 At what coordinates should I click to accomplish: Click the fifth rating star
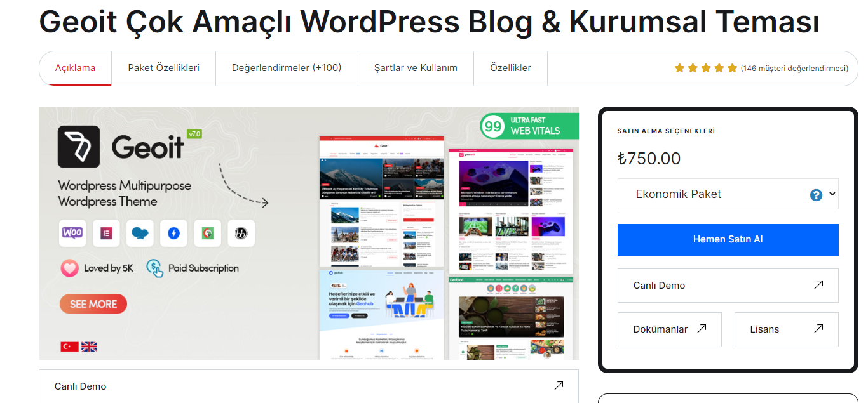point(732,68)
